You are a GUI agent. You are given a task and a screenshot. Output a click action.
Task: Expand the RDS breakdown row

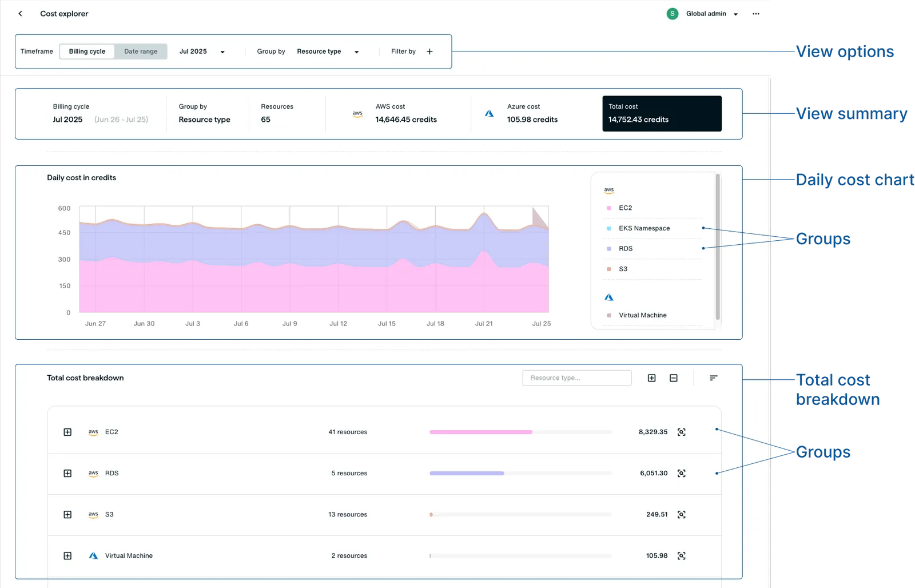point(67,474)
